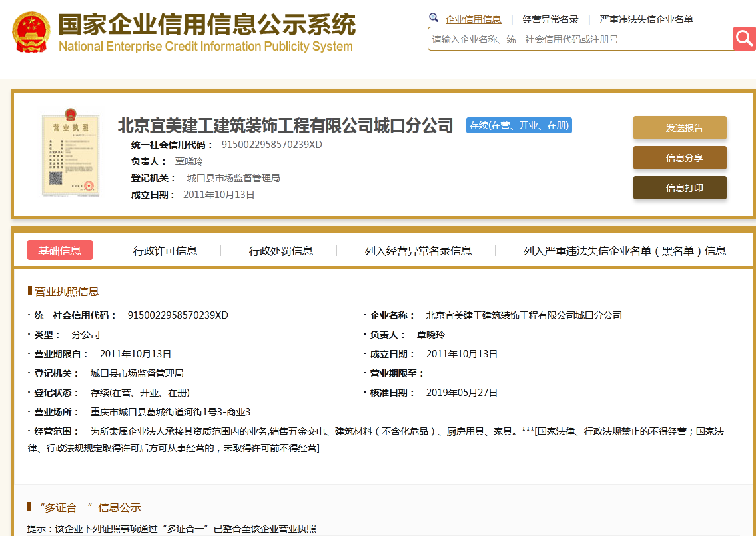Click the 营业期限自 value 2011年10月13日
Image resolution: width=756 pixels, height=536 pixels.
[135, 354]
